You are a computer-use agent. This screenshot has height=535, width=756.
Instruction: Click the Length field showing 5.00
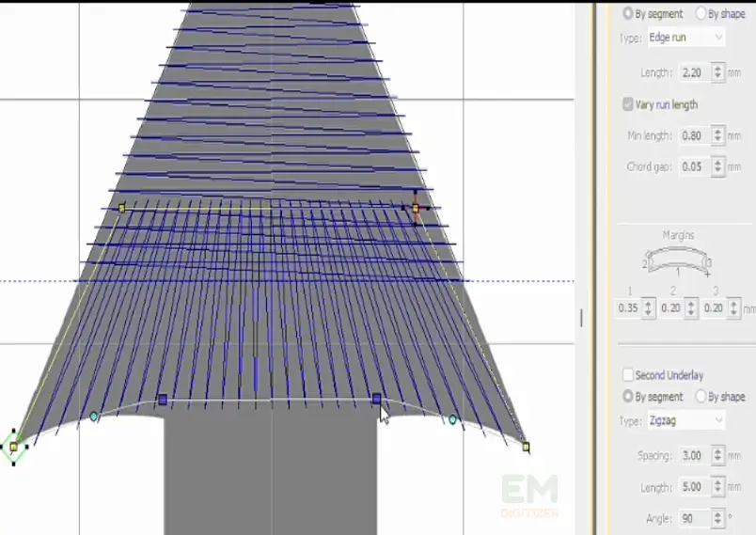click(695, 487)
